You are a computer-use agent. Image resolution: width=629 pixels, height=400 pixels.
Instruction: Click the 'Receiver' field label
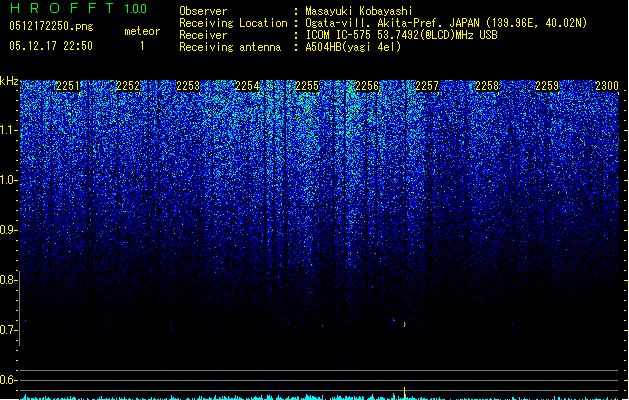pyautogui.click(x=203, y=35)
